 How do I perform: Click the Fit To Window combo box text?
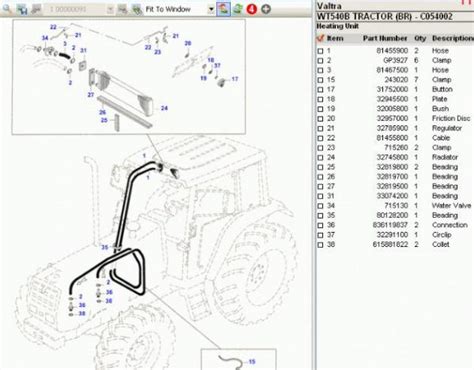click(x=168, y=9)
